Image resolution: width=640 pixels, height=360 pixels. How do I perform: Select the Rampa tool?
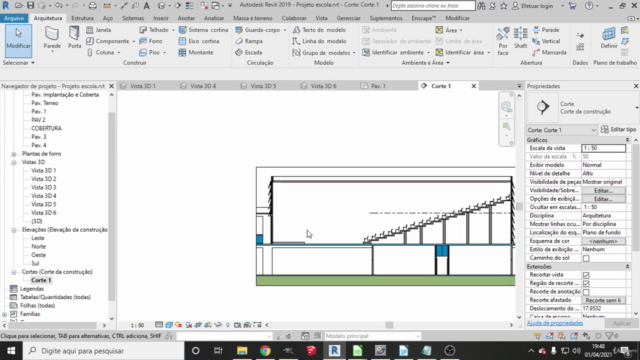(249, 41)
